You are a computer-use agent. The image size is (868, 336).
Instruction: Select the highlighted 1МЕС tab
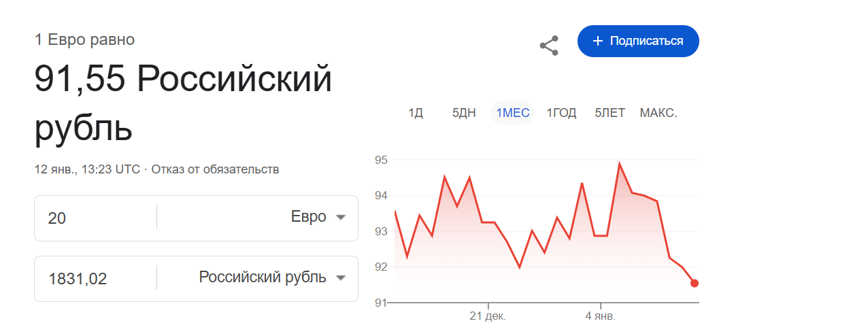pos(513,114)
